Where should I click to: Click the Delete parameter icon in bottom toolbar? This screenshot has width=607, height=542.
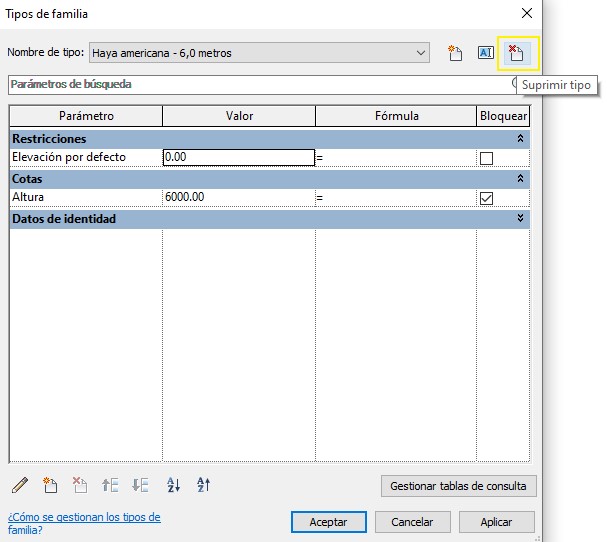point(80,485)
